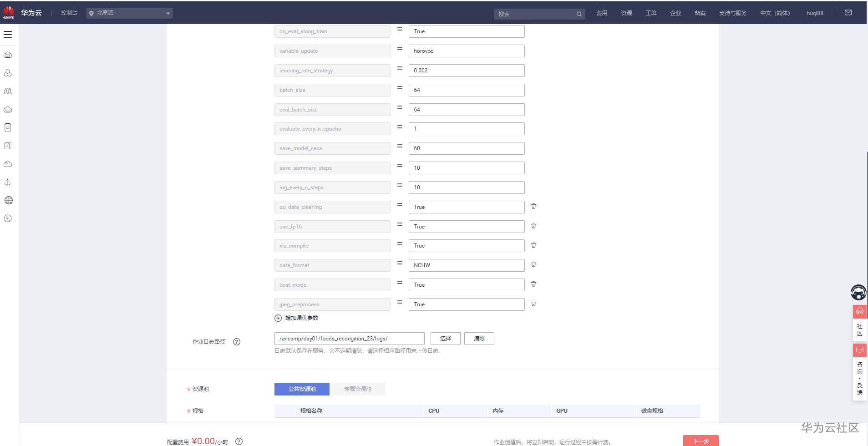Click the cloud with clock sidebar icon
The width and height of the screenshot is (868, 446).
click(8, 164)
